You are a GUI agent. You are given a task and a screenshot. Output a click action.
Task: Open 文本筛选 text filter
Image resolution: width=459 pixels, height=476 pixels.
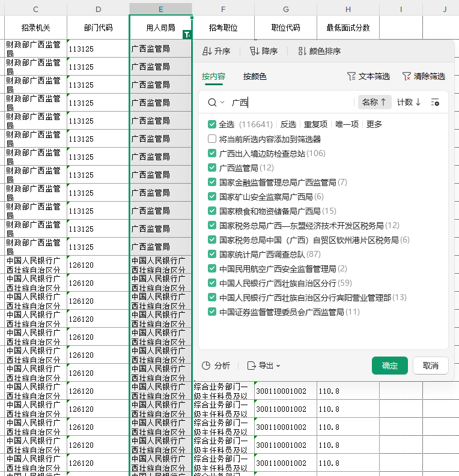coord(368,76)
